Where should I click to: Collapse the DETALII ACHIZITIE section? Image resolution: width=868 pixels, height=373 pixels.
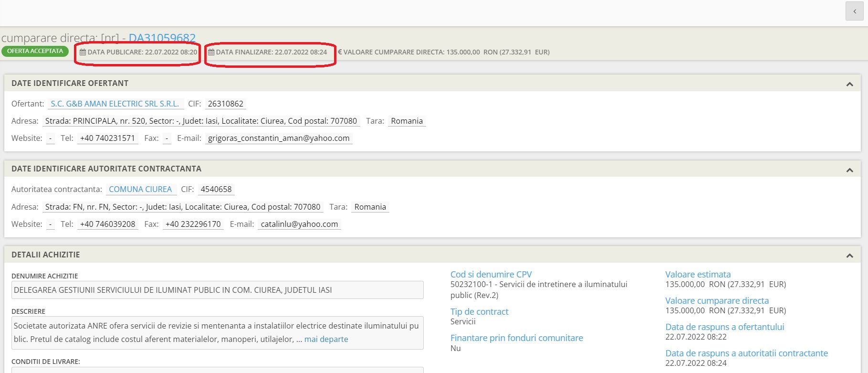point(849,256)
